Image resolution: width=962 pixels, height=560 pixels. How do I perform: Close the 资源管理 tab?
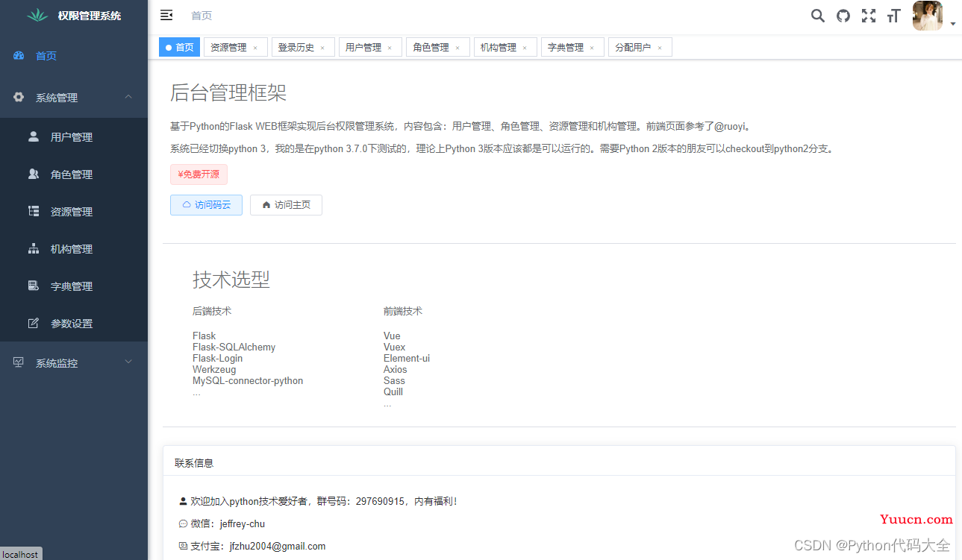[x=255, y=48]
